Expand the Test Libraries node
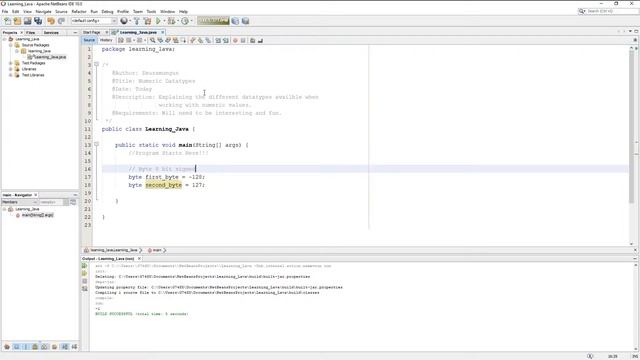 click(11, 75)
